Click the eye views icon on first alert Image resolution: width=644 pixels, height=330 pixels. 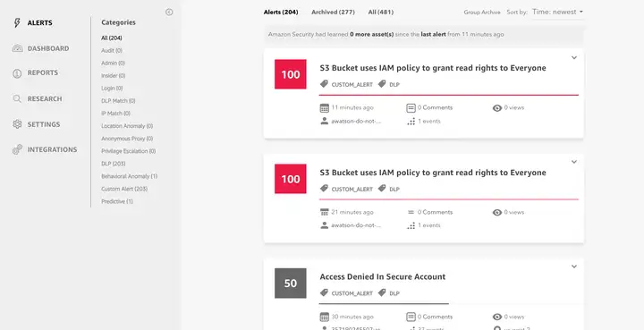click(497, 108)
